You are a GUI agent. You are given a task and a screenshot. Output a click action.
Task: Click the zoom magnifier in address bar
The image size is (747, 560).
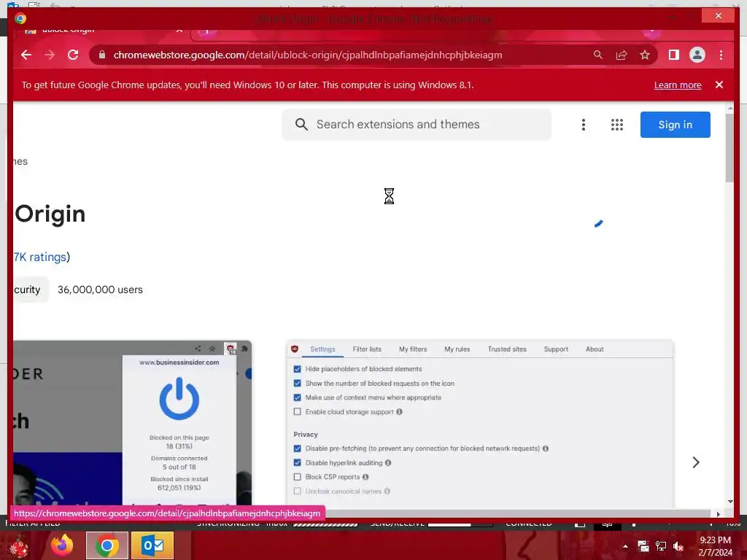tap(598, 55)
